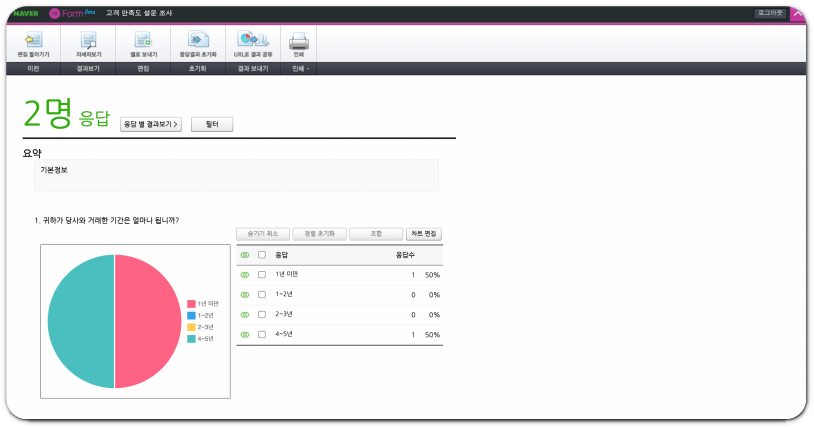Viewport: 814px width, 427px height.
Task: Share results via URL로 결과 공유
Action: pyautogui.click(x=253, y=44)
